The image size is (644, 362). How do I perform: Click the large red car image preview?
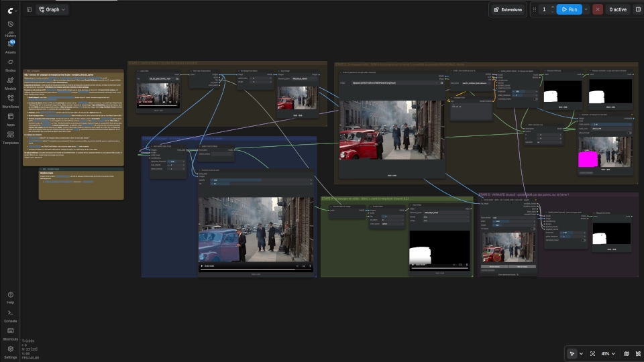[392, 129]
